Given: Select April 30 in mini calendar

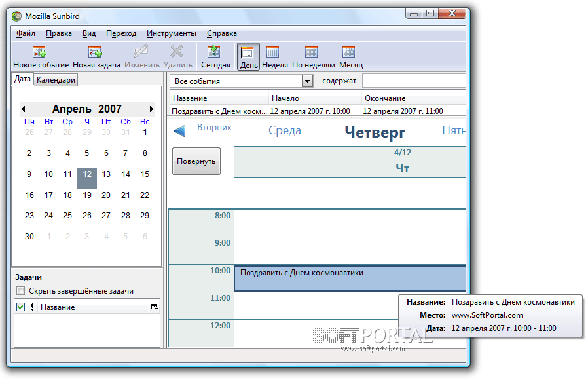Looking at the screenshot, I should [x=29, y=237].
